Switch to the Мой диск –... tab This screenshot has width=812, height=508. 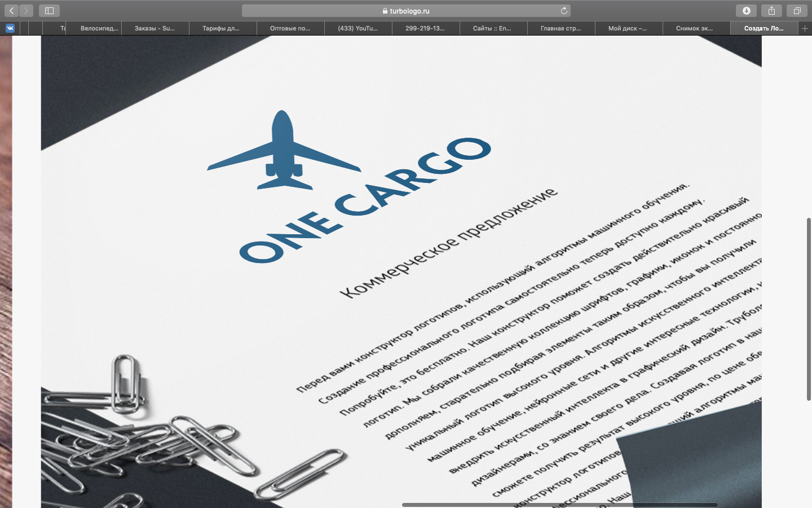[x=629, y=28]
